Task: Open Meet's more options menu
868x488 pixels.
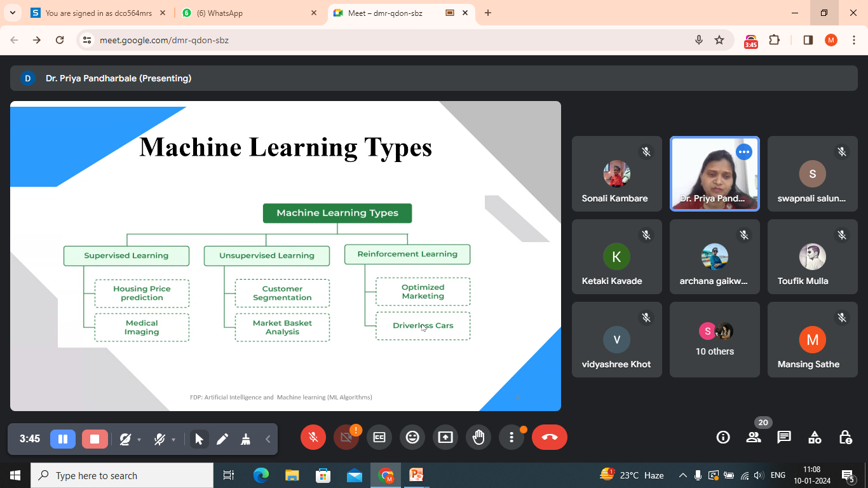Action: pyautogui.click(x=512, y=437)
